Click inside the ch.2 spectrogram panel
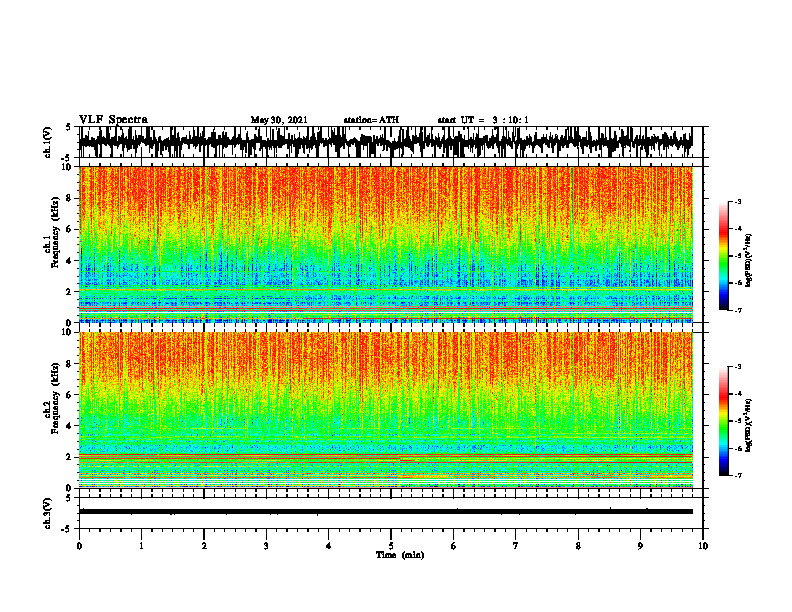 click(x=386, y=410)
